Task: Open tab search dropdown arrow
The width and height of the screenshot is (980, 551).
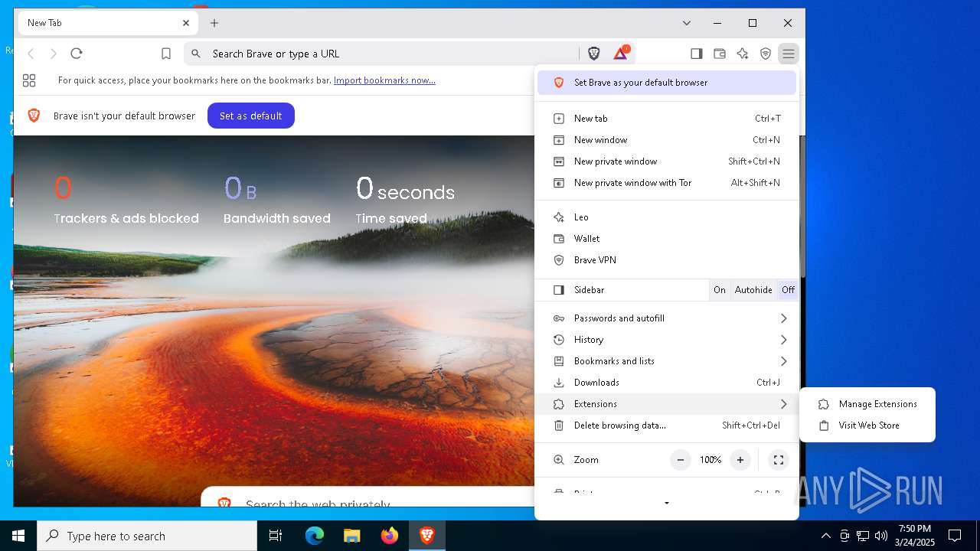Action: coord(687,23)
